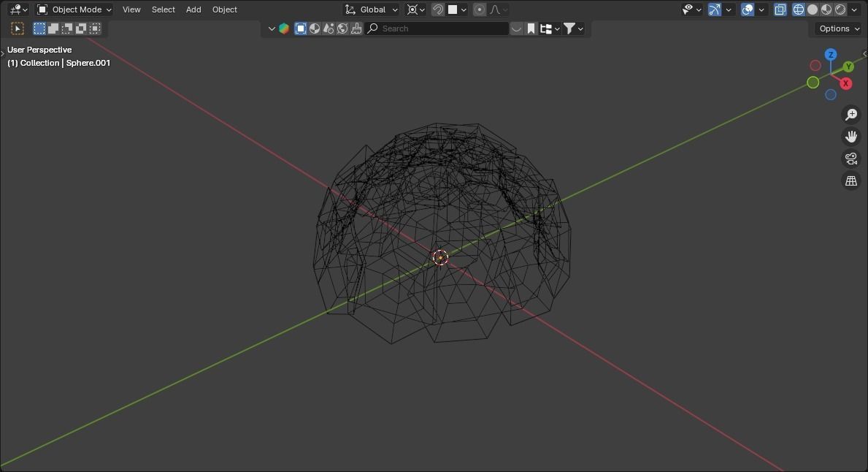868x472 pixels.
Task: Click the red X axis gizmo
Action: [x=845, y=83]
